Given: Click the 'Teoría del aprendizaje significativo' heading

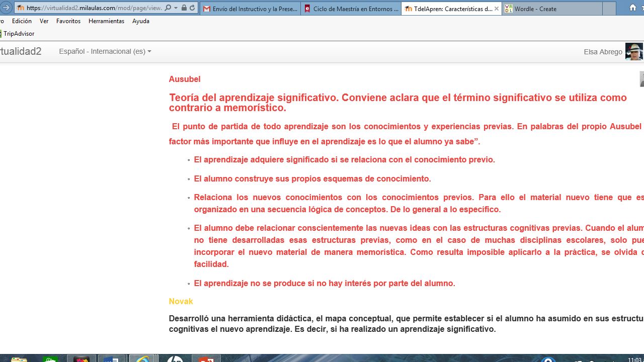Looking at the screenshot, I should (398, 103).
